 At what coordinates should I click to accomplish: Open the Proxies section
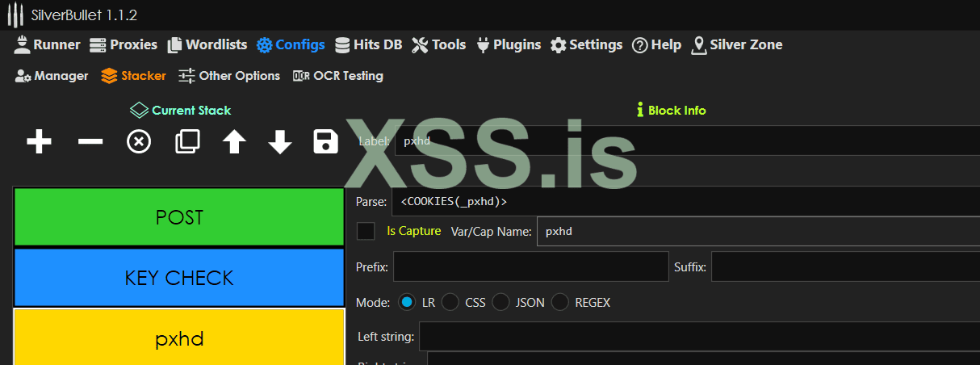123,44
